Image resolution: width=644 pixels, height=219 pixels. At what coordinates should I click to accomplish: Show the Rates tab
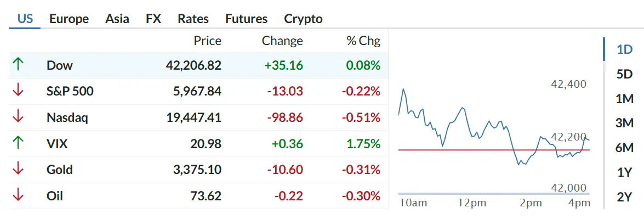coord(193,19)
